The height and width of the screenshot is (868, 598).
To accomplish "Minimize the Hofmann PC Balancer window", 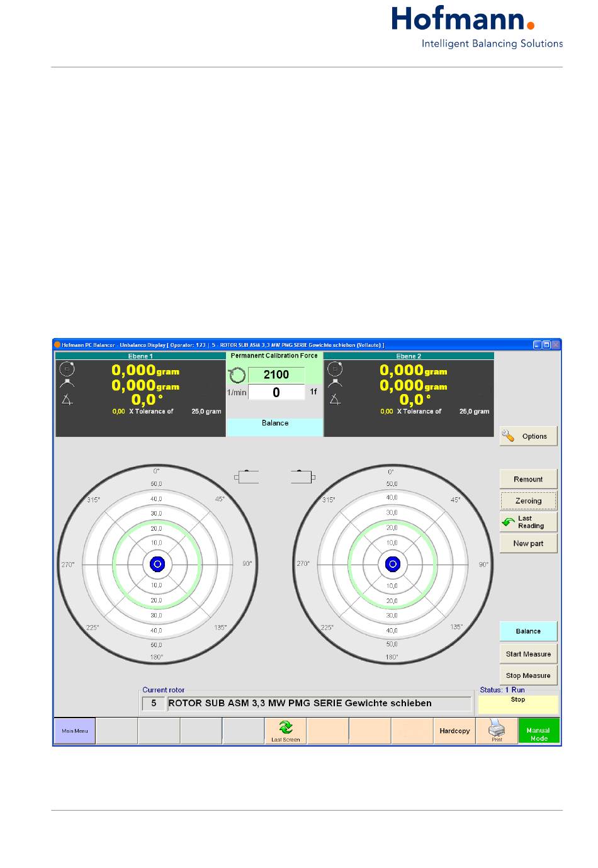I will [x=537, y=345].
